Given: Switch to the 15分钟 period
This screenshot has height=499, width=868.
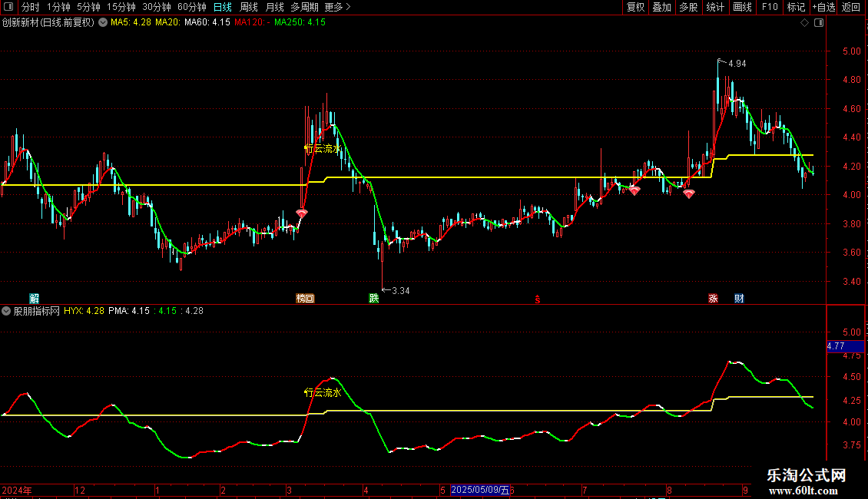Looking at the screenshot, I should (121, 7).
